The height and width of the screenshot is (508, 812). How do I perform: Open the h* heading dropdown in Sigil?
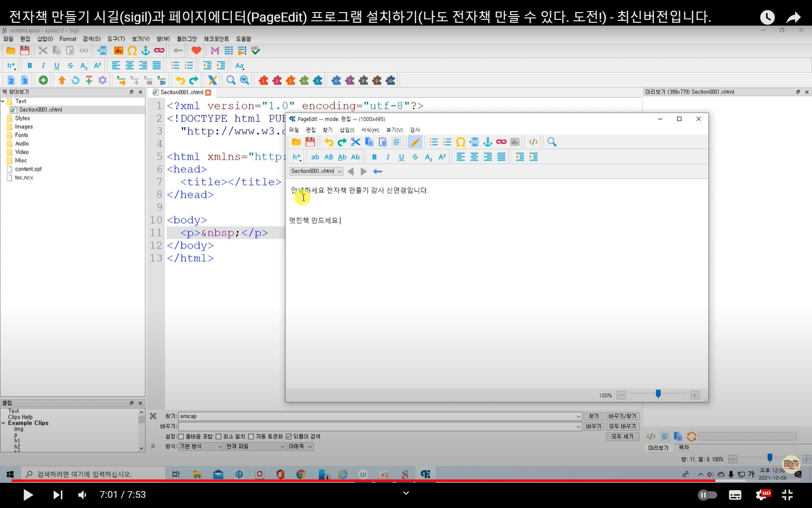(x=12, y=65)
